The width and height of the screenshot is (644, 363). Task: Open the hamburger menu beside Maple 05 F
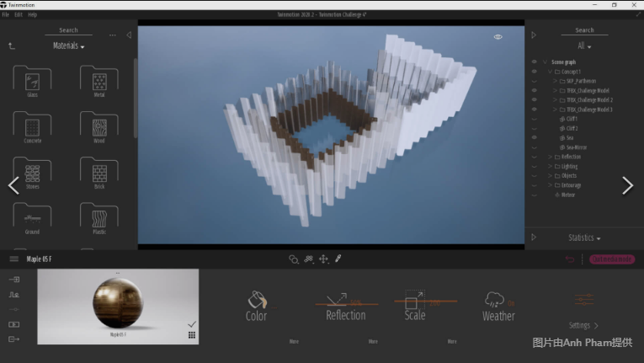point(14,259)
